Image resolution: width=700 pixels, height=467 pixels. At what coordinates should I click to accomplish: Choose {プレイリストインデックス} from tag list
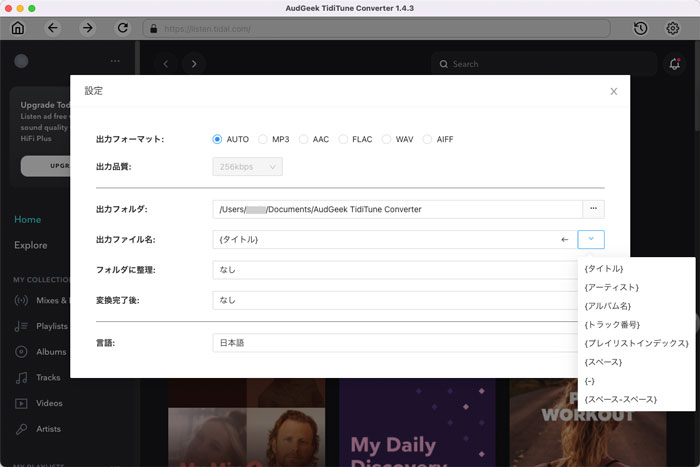[636, 343]
